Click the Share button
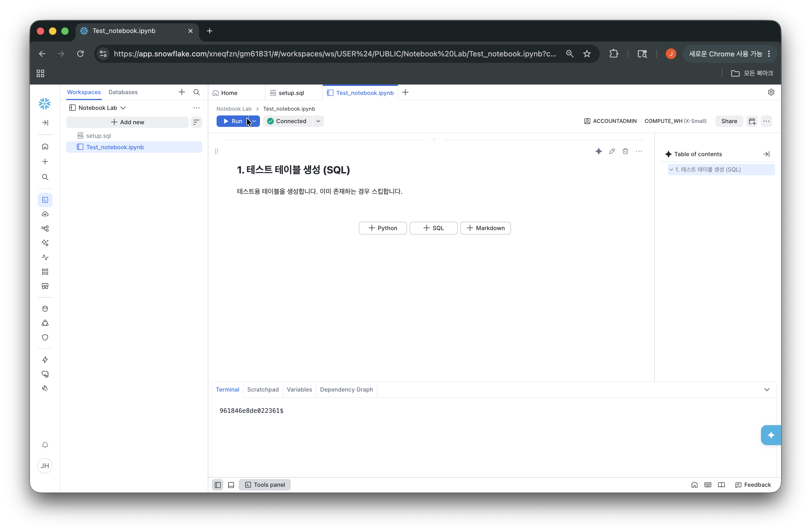Screen dimensions: 811x532 pos(729,121)
